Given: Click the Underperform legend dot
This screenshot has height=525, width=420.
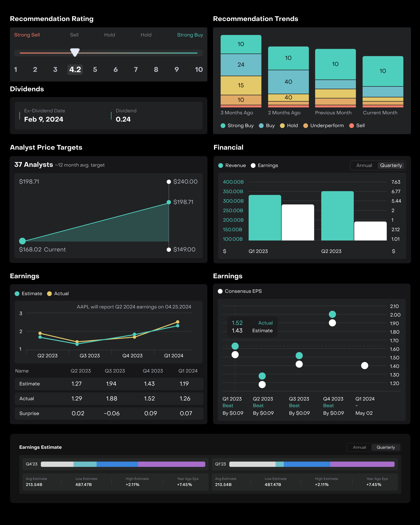Looking at the screenshot, I should [x=305, y=126].
